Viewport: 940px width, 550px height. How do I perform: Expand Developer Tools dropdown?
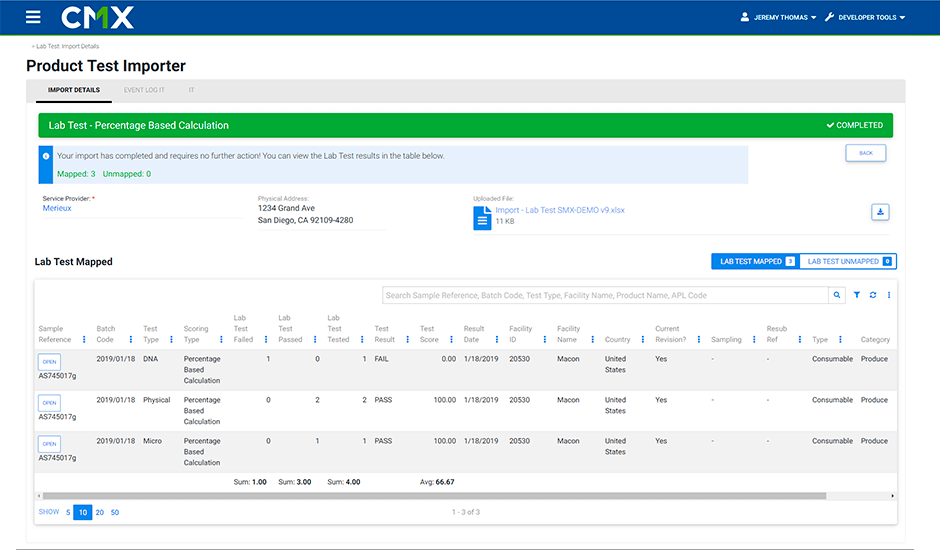click(902, 17)
